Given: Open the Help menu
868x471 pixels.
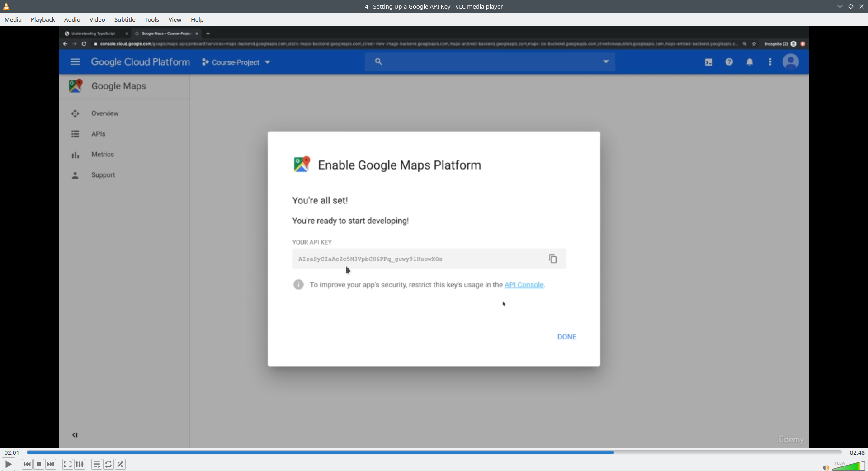Looking at the screenshot, I should click(x=197, y=19).
